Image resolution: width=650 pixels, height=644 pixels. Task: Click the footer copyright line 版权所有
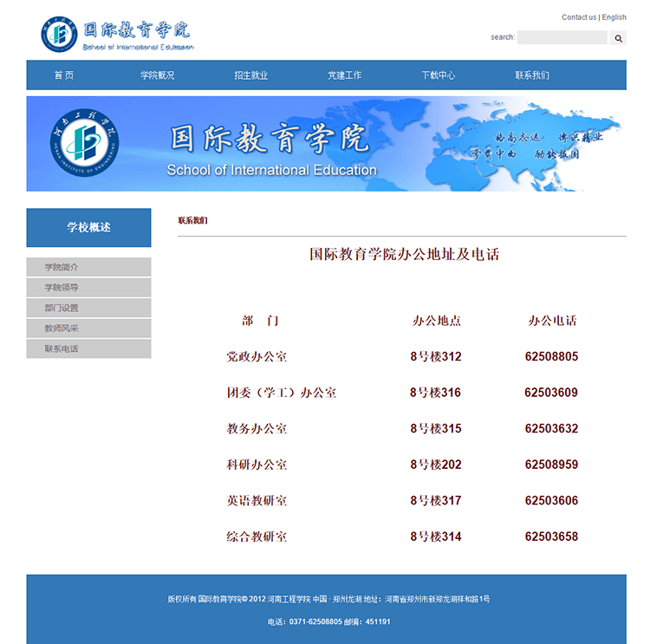[x=328, y=599]
